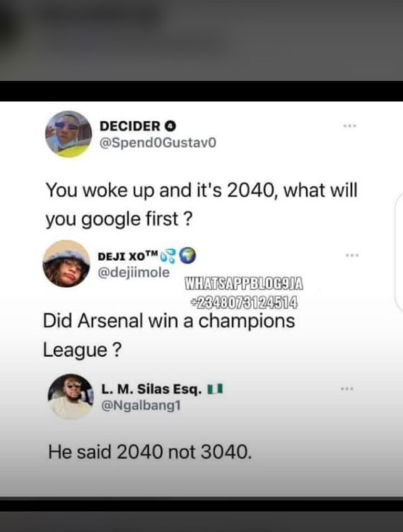The width and height of the screenshot is (403, 532).
Task: Open DEJI XO's profile picture
Action: pos(67,264)
